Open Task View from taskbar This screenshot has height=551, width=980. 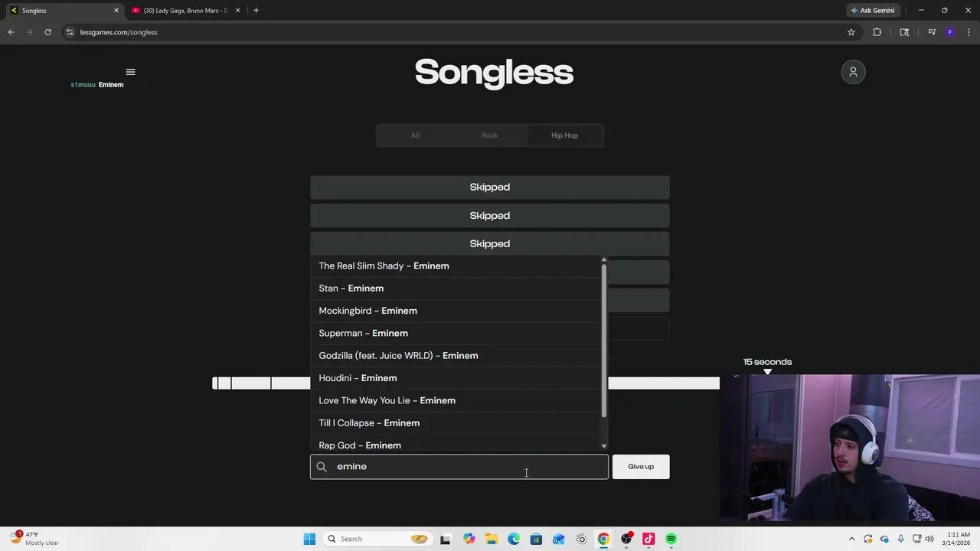point(446,539)
